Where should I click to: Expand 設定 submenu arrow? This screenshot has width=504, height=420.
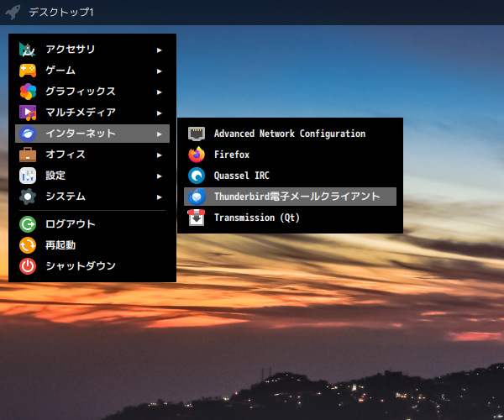pos(159,176)
